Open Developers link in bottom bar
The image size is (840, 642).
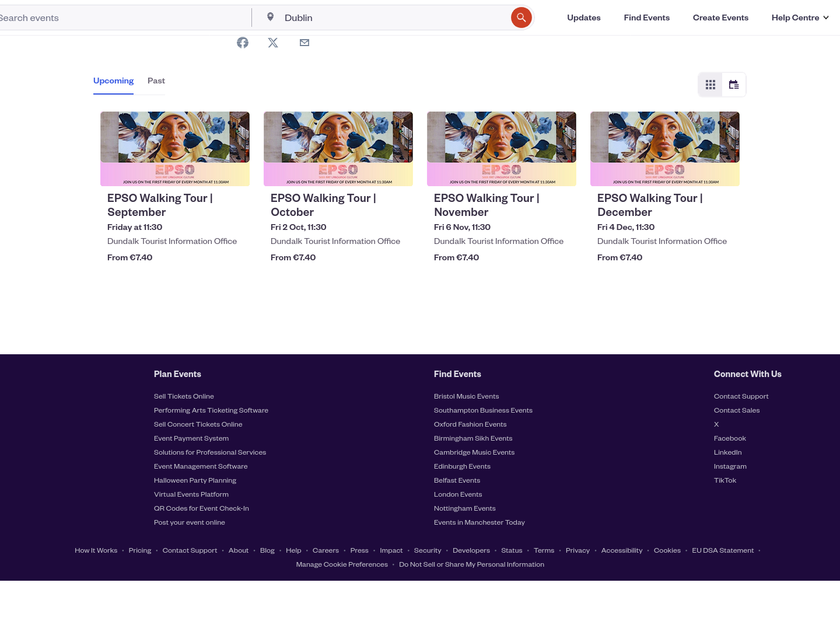pyautogui.click(x=471, y=550)
